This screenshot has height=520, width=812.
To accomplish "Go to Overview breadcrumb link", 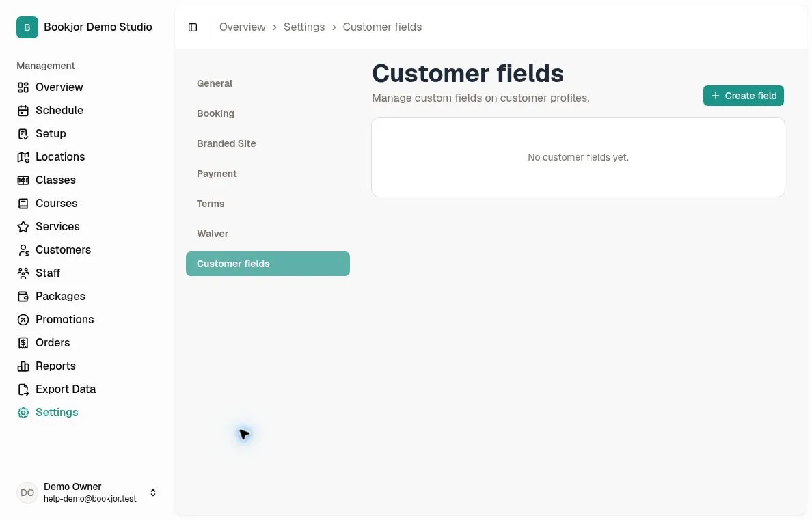I will [243, 27].
